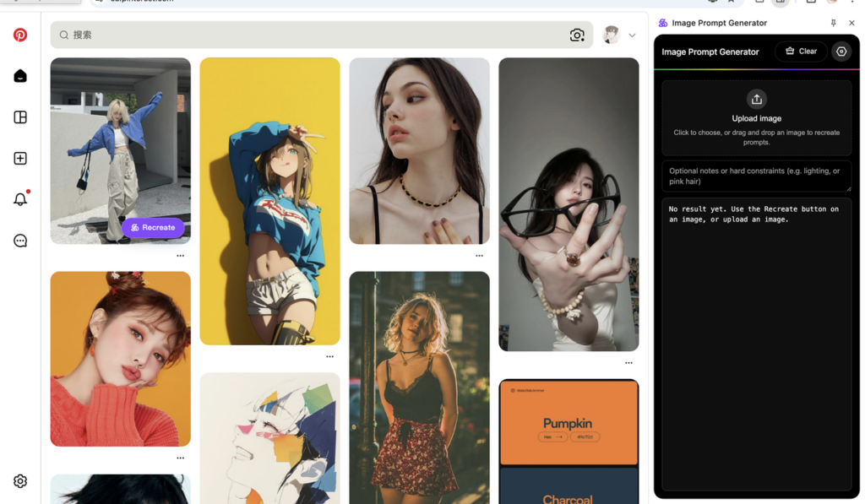The width and height of the screenshot is (865, 504).
Task: Open the notifications bell icon
Action: tap(20, 199)
